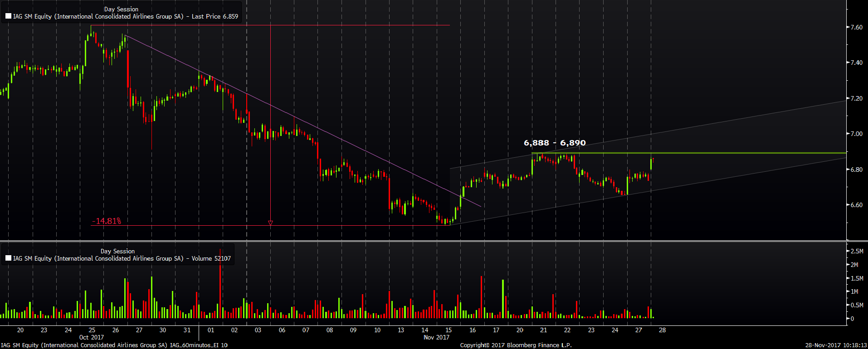The image size is (868, 349).
Task: Click the IAG_60minutos_EI chart name in footer
Action: pyautogui.click(x=195, y=345)
